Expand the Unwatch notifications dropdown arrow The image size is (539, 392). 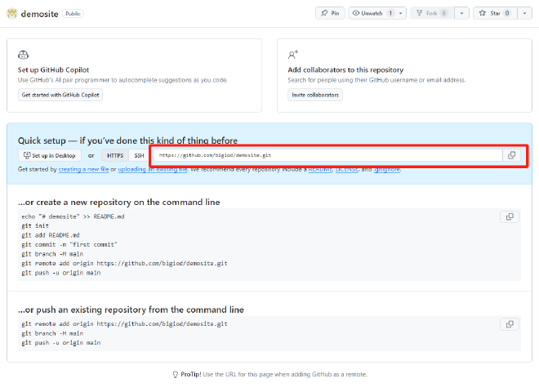point(401,13)
